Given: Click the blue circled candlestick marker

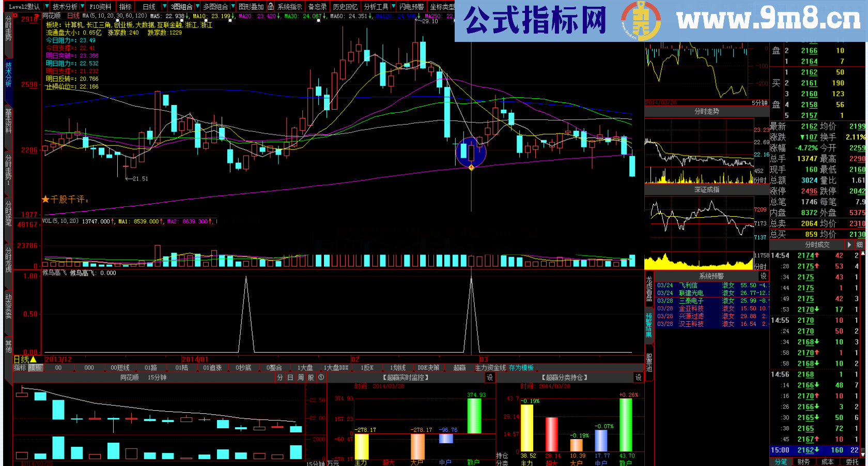Looking at the screenshot, I should tap(471, 152).
